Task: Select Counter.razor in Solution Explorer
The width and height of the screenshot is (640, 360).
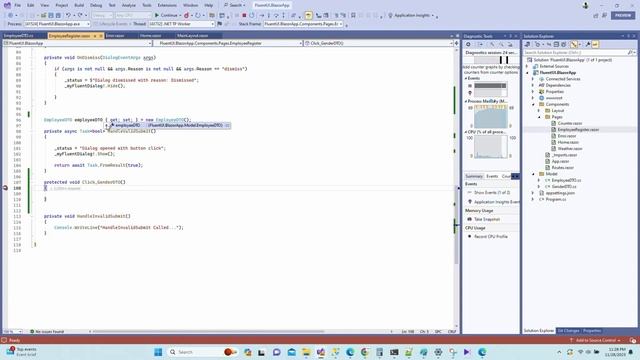Action: (569, 123)
